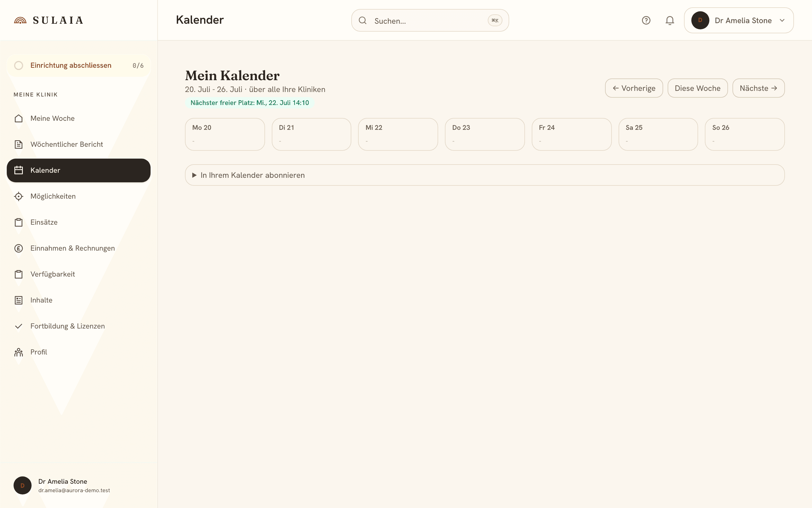
Task: Click the document icon beside Wöchentlicher Bericht
Action: click(x=19, y=144)
